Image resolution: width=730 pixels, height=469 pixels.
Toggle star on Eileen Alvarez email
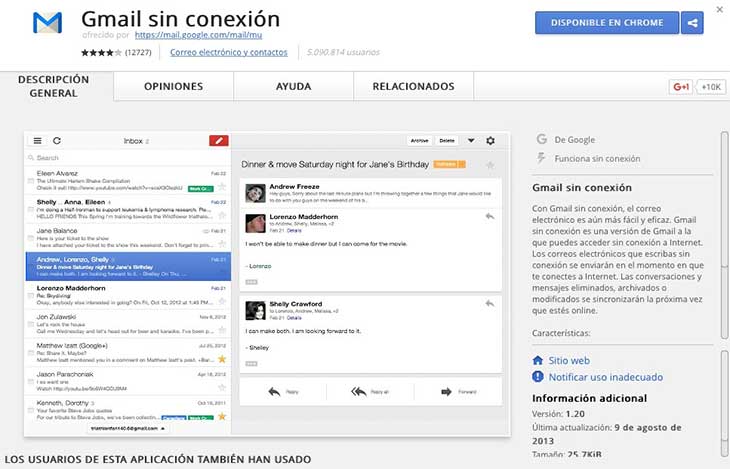tap(222, 187)
